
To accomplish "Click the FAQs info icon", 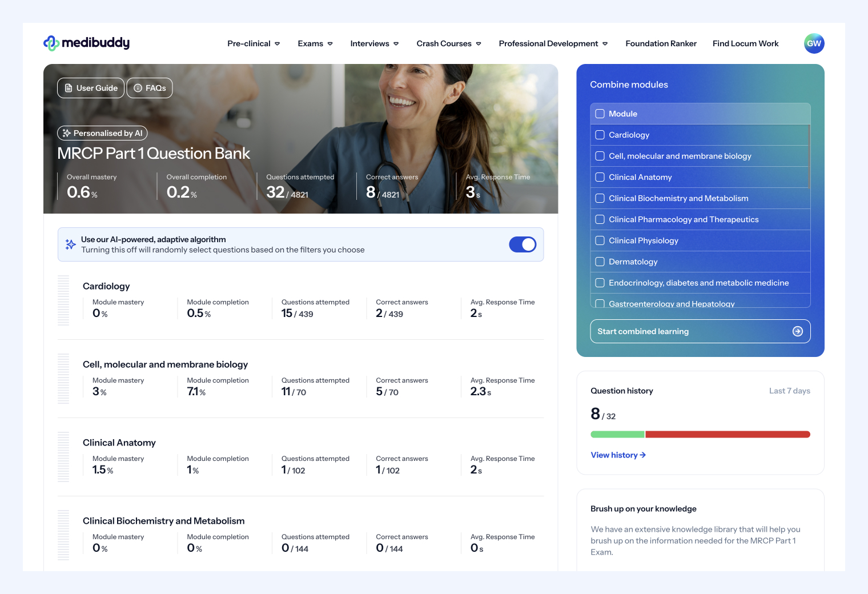I will pyautogui.click(x=138, y=88).
